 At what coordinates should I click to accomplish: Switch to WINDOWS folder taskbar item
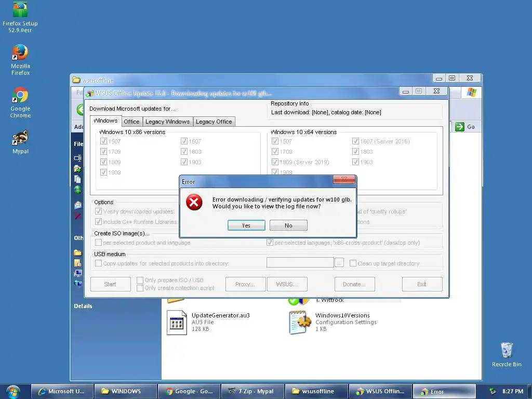[x=125, y=391]
